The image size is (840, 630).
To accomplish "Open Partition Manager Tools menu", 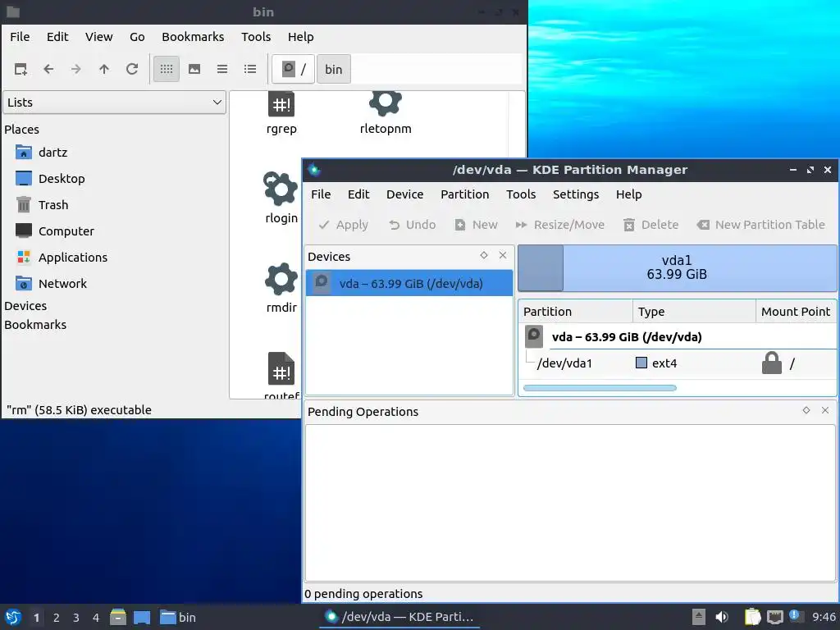I will [521, 194].
